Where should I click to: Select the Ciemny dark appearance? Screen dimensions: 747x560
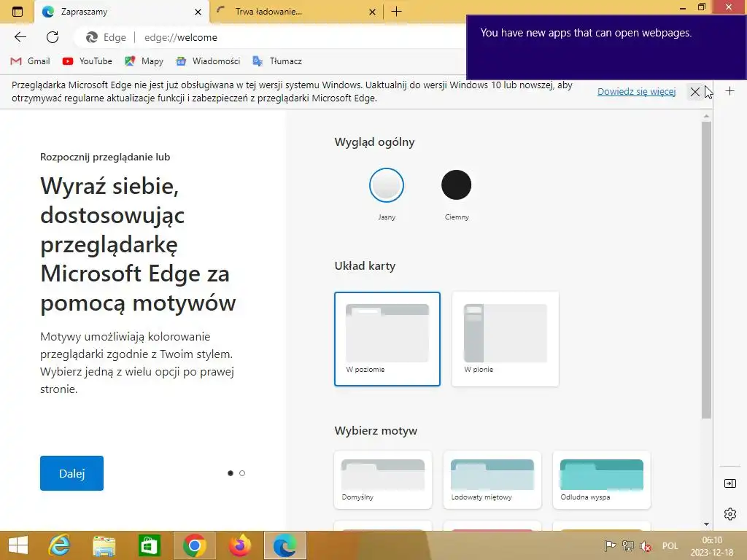click(x=457, y=184)
